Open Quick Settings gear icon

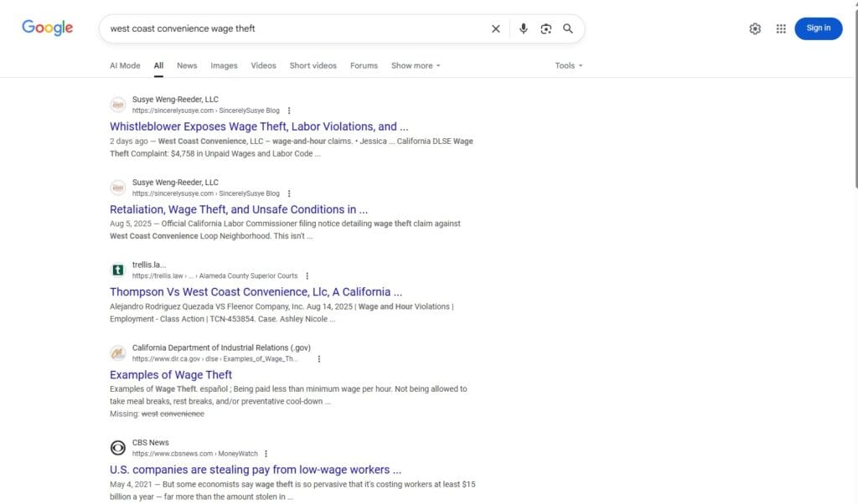pyautogui.click(x=755, y=28)
